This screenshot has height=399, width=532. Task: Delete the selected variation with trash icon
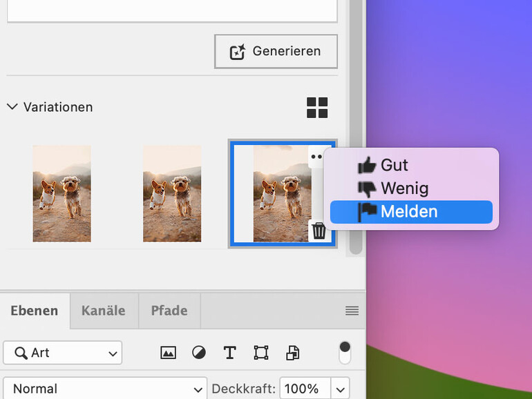tap(319, 231)
